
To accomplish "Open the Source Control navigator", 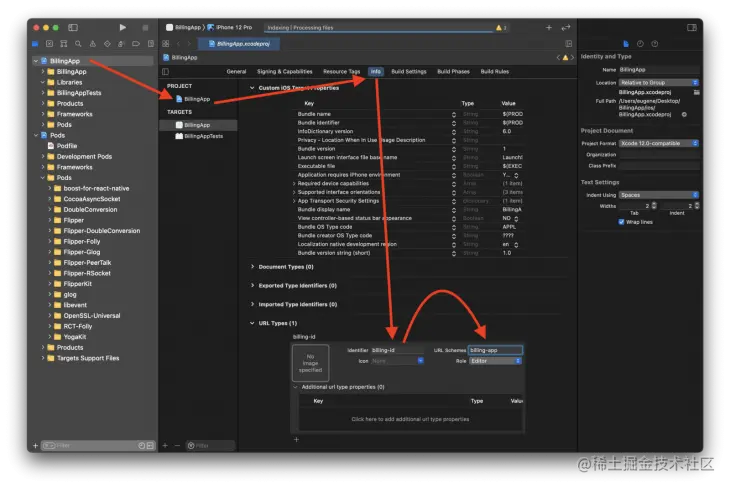I will (x=49, y=44).
